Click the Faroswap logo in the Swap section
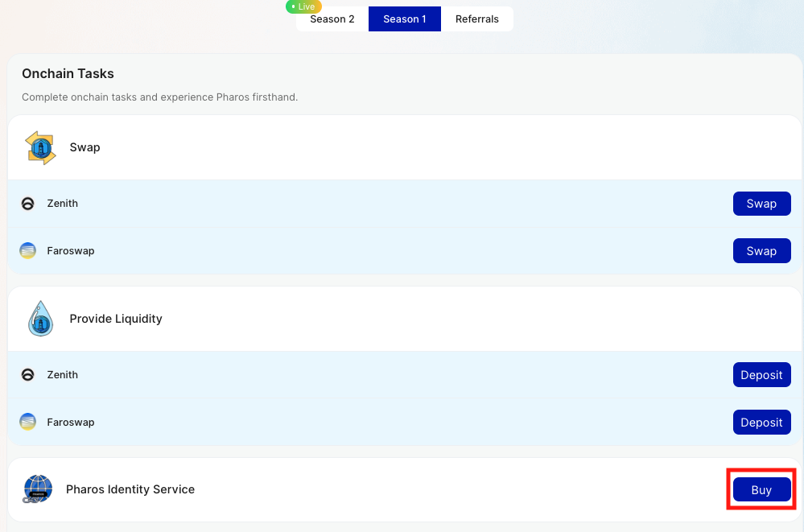 point(27,251)
